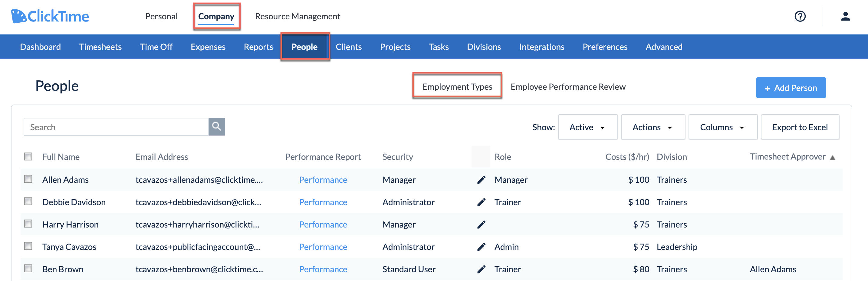The width and height of the screenshot is (868, 281).
Task: Open the Tasks menu item
Action: tap(439, 47)
